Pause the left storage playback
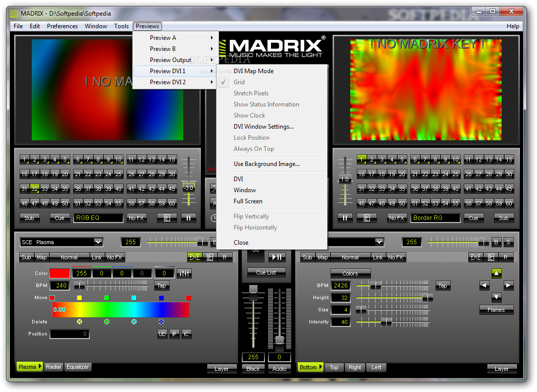537x392 pixels. pos(188,218)
